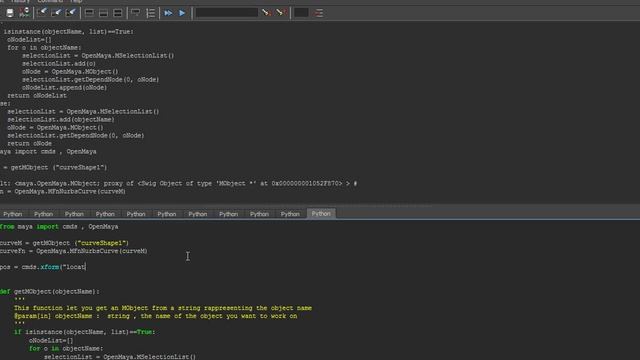This screenshot has height=360, width=640.
Task: Click the line 'curveM = getMObject ("curveShape1")' in input
Action: 64,243
